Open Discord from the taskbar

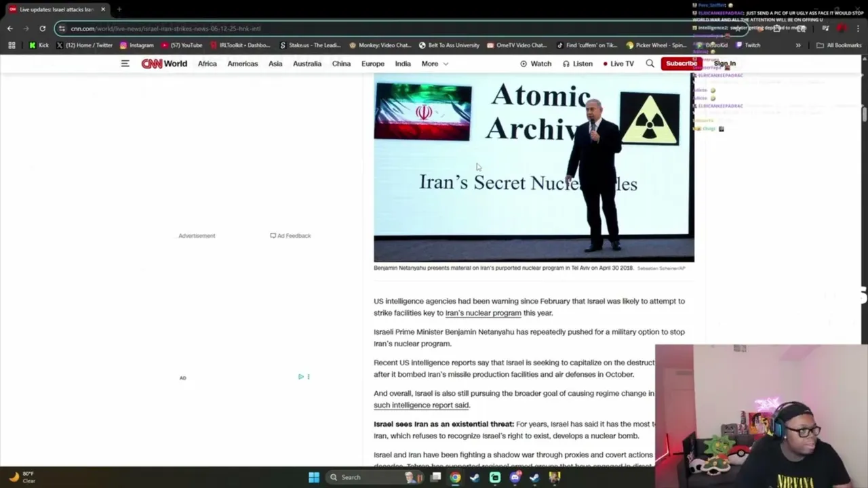(515, 477)
